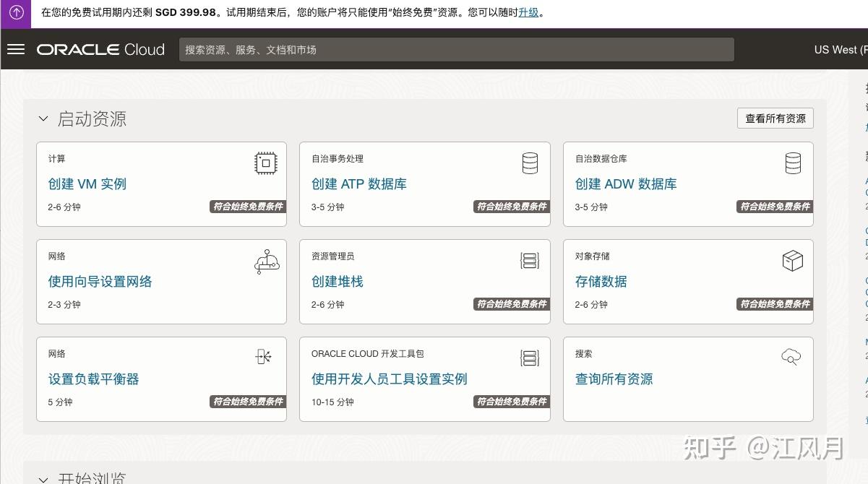Image resolution: width=868 pixels, height=484 pixels.
Task: Click the ADW database icon
Action: point(793,163)
